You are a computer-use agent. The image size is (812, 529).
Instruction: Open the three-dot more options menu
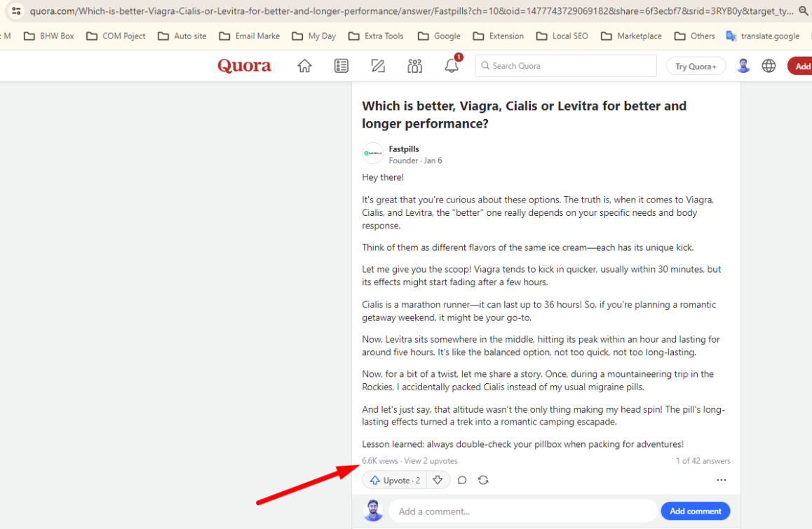click(x=722, y=480)
